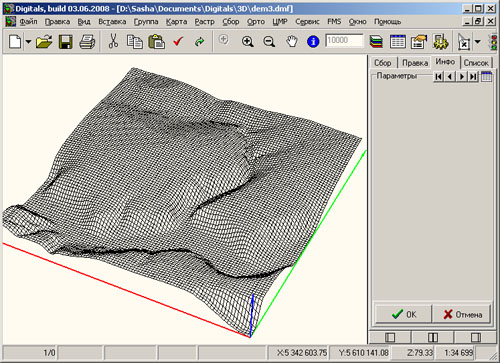Screen dimensions: 500x363
Task: Activate the hand pan tool
Action: click(292, 42)
